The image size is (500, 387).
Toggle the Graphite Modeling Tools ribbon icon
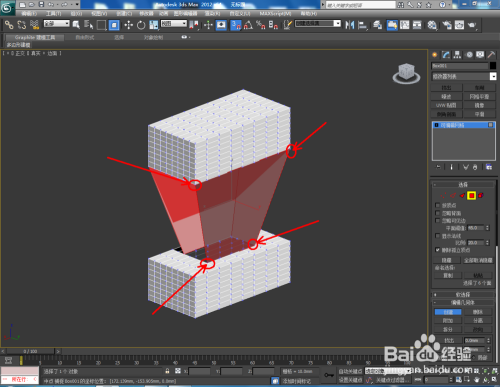coord(392,25)
